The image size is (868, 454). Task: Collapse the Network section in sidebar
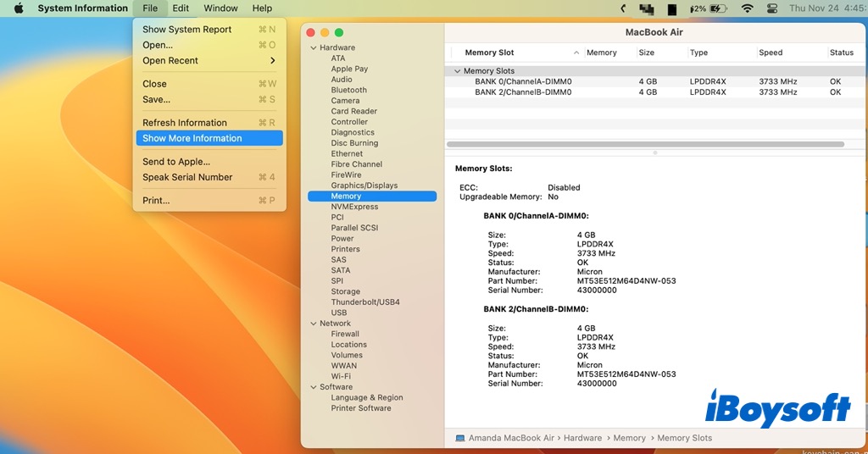[x=314, y=324]
